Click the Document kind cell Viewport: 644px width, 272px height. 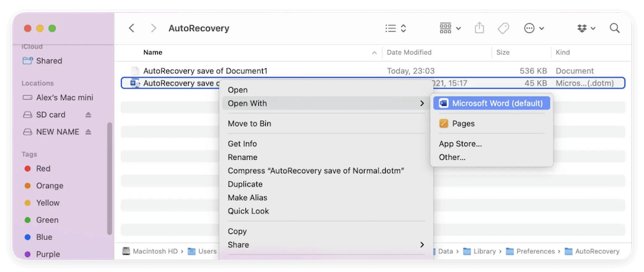click(x=574, y=71)
